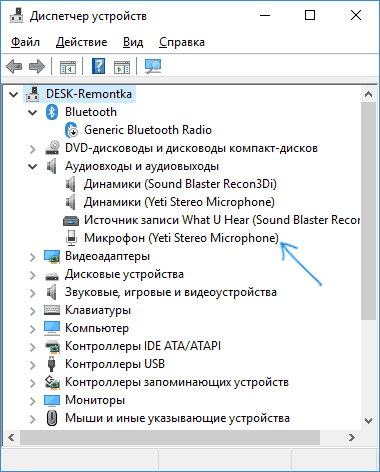Click the Мыши и иные указывающие mouse icon
Image resolution: width=380 pixels, height=472 pixels.
click(x=52, y=418)
